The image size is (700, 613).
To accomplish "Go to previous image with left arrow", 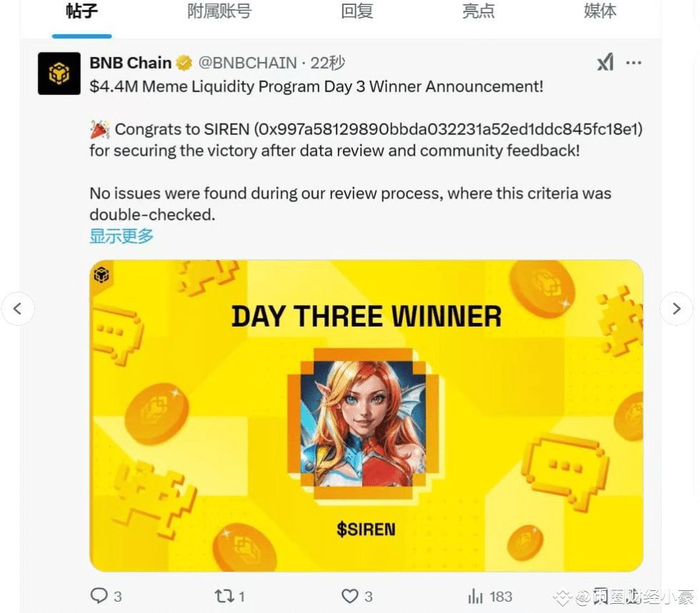I will 17,309.
